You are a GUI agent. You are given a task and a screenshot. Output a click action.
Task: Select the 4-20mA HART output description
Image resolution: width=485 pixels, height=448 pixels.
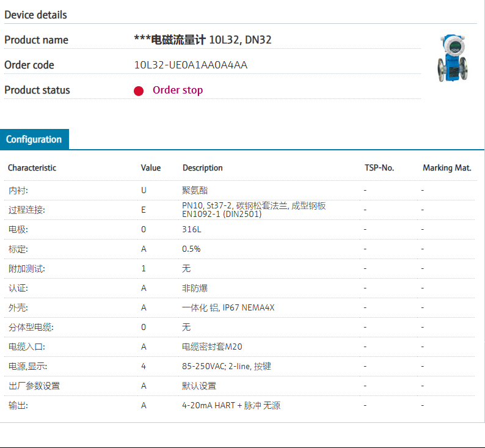[231, 405]
